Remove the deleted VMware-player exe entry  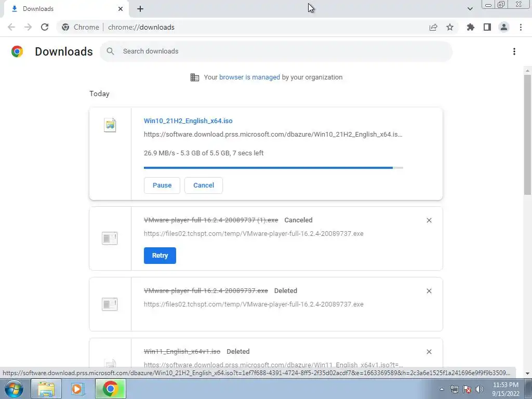click(x=429, y=291)
